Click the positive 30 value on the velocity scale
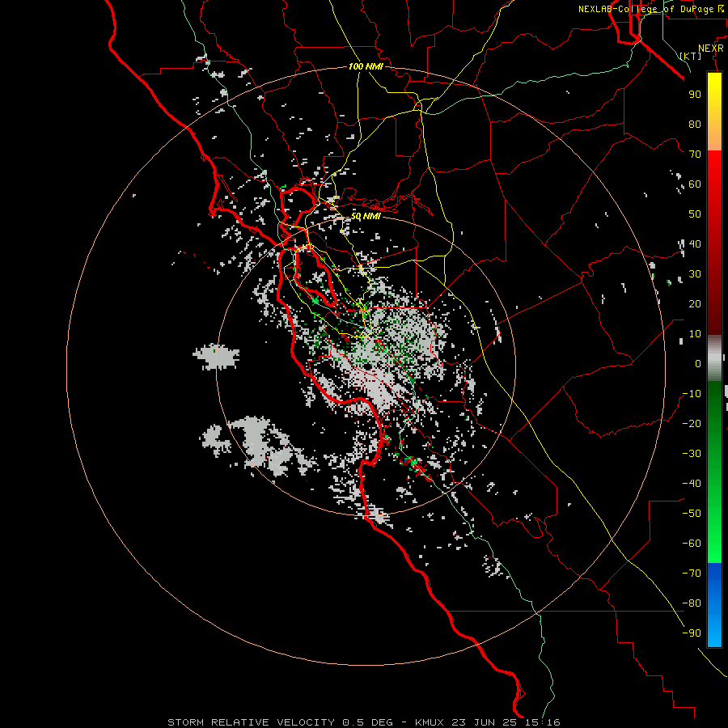The image size is (728, 728). (x=695, y=274)
